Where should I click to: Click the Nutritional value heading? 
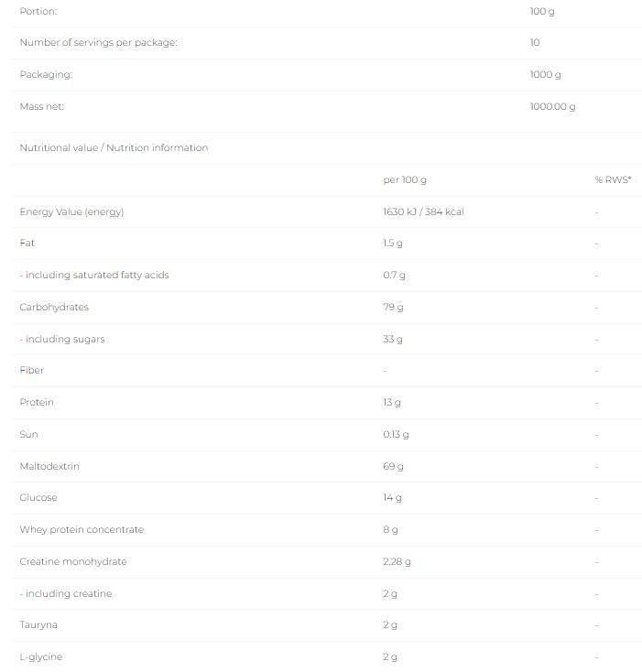(114, 147)
